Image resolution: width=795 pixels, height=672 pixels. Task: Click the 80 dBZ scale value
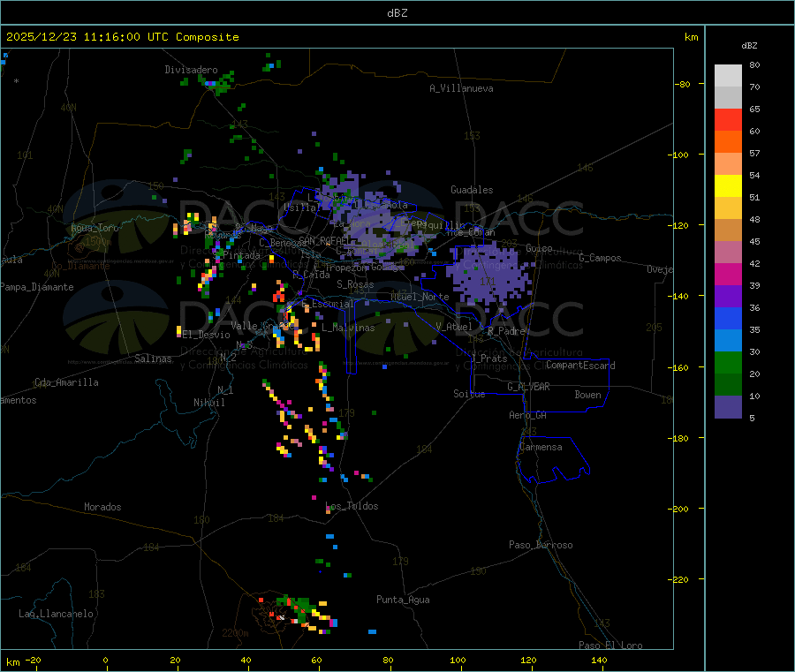click(x=754, y=64)
